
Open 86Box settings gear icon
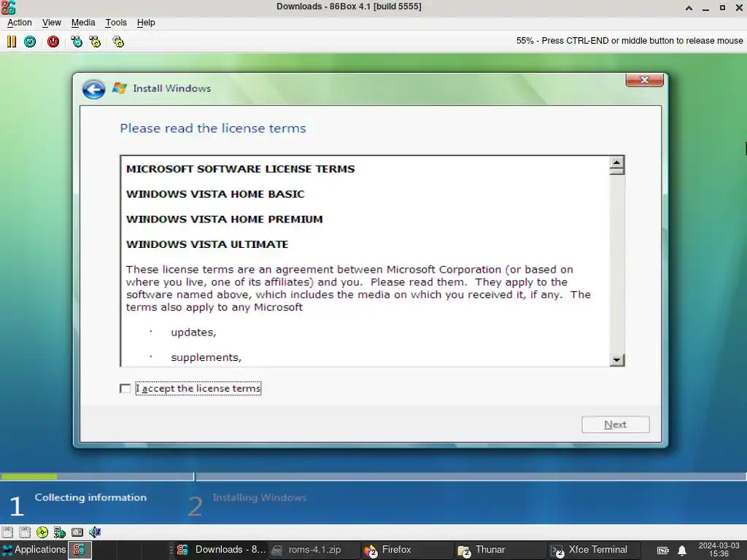click(x=118, y=42)
